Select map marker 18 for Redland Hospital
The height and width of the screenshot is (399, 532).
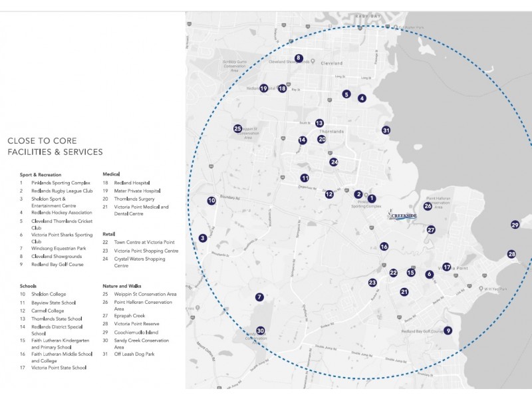[x=282, y=88]
